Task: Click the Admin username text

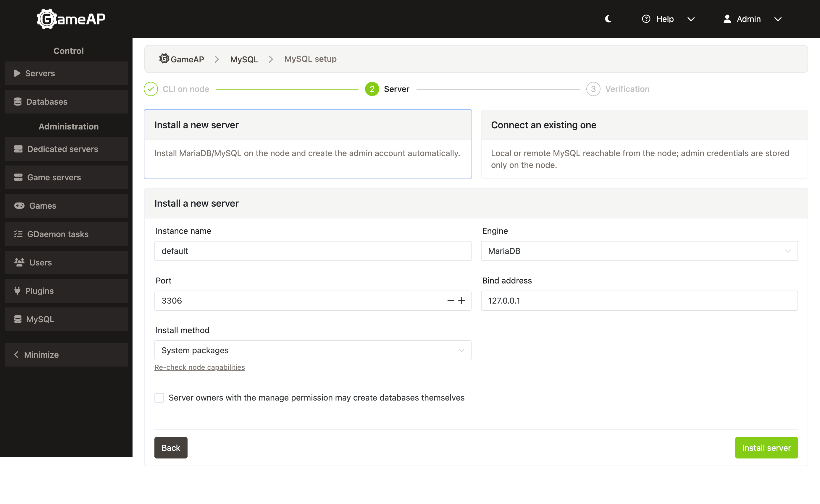Action: [x=749, y=19]
